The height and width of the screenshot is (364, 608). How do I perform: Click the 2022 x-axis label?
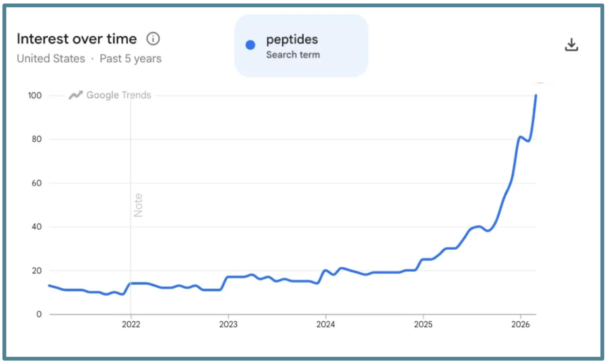[131, 324]
